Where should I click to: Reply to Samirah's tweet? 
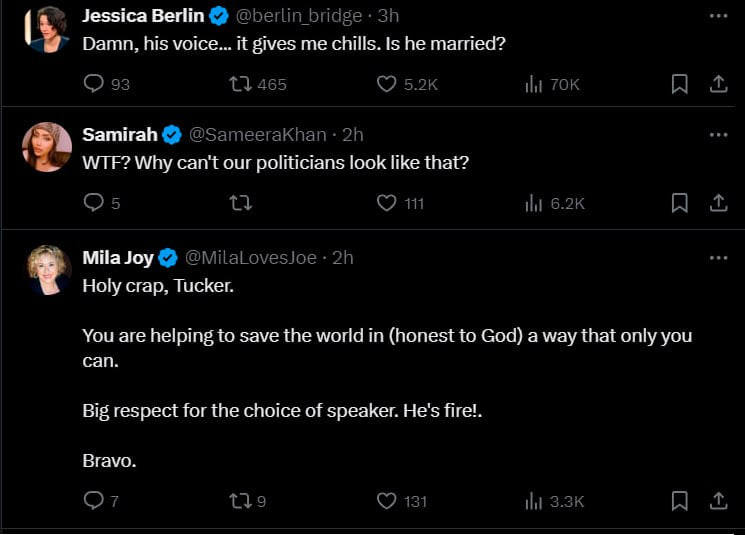coord(95,203)
